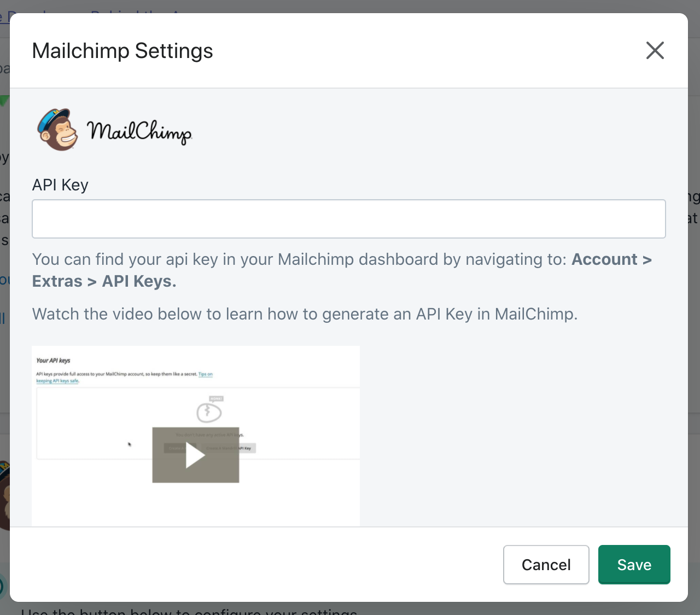Viewport: 700px width, 615px height.
Task: Save the Mailchimp settings
Action: (634, 565)
